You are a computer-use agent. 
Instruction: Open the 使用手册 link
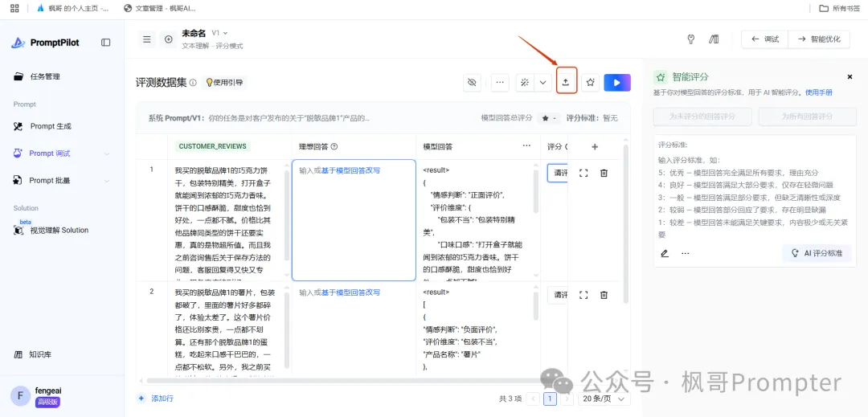pyautogui.click(x=819, y=92)
